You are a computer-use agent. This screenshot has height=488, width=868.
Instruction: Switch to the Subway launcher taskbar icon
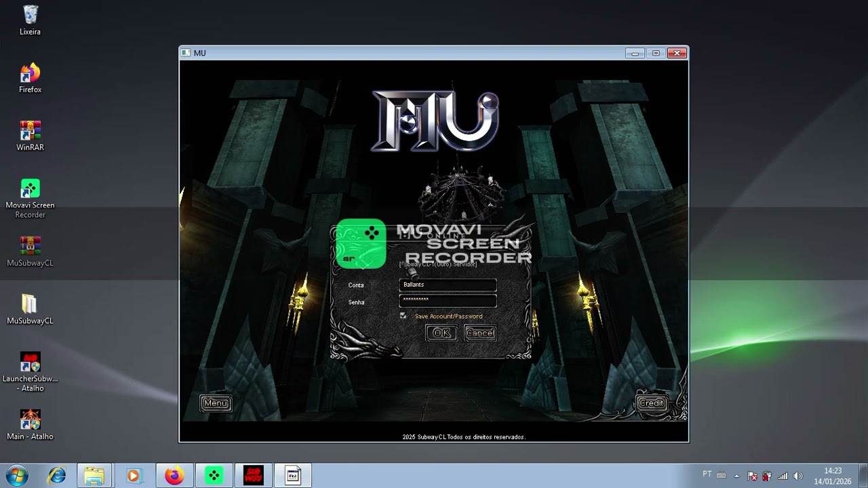coord(253,476)
